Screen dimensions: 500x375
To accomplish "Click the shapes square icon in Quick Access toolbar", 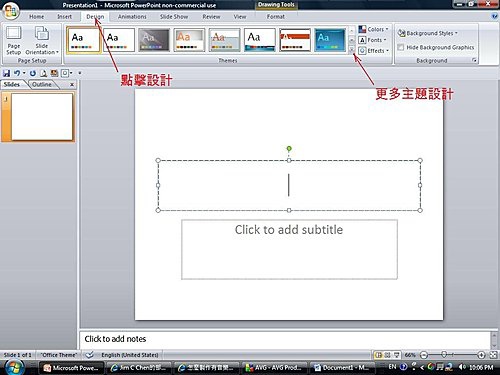I will [65, 73].
